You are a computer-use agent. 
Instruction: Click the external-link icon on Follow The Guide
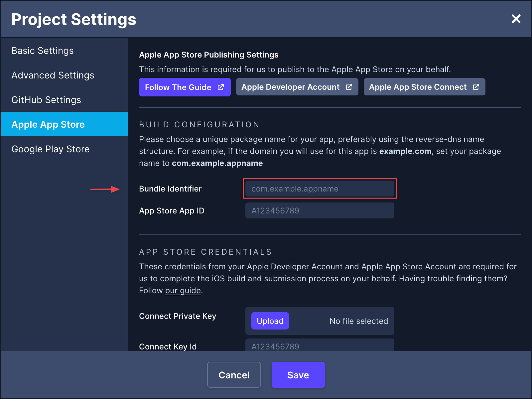point(221,87)
